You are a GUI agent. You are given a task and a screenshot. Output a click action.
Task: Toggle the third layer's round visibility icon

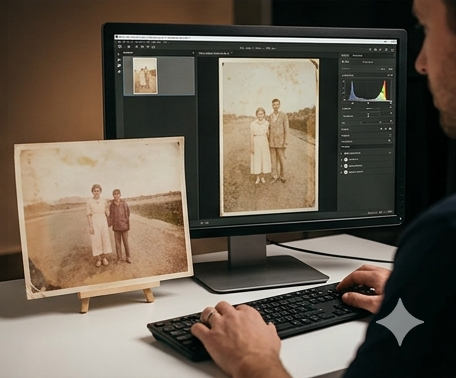click(x=346, y=172)
